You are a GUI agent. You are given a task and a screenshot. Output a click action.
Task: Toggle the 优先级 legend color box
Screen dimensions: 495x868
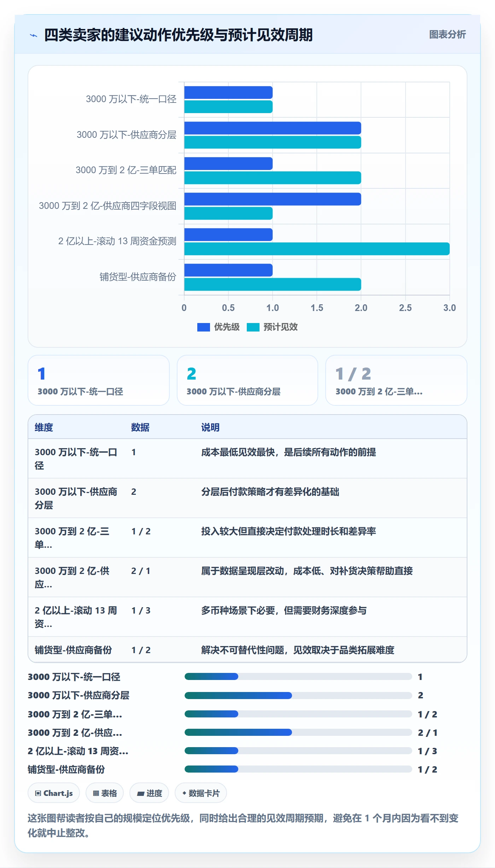[x=203, y=327]
